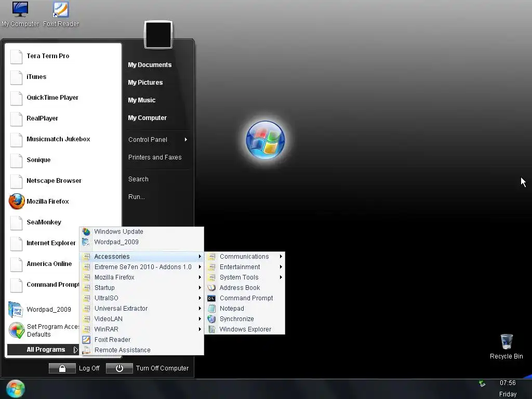The height and width of the screenshot is (399, 532).
Task: Click the Communications folder icon
Action: [x=212, y=257]
